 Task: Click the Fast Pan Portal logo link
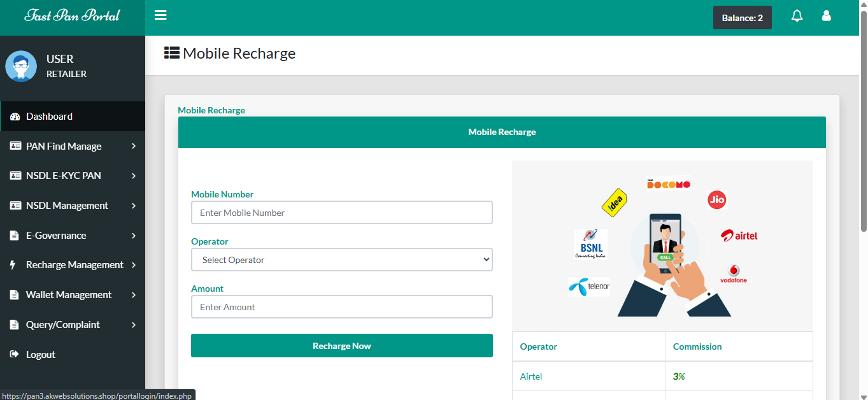[x=72, y=16]
